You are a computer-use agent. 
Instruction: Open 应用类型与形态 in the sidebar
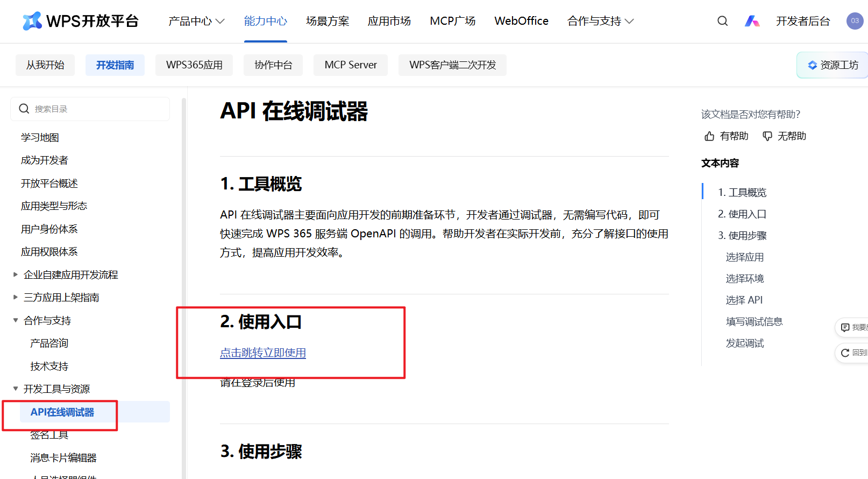(54, 206)
